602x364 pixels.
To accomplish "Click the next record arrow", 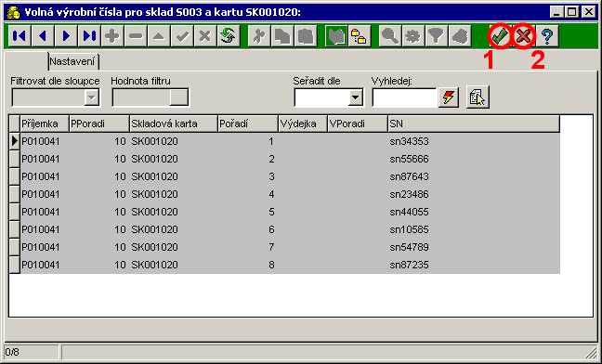I will pos(66,36).
